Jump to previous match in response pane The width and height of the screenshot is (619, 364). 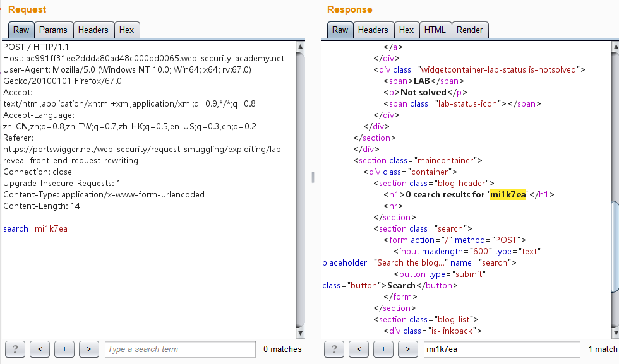[358, 349]
